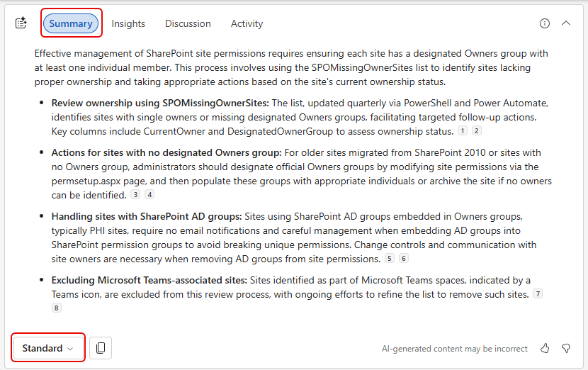Open citation reference 7
588x370 pixels.
tap(538, 293)
